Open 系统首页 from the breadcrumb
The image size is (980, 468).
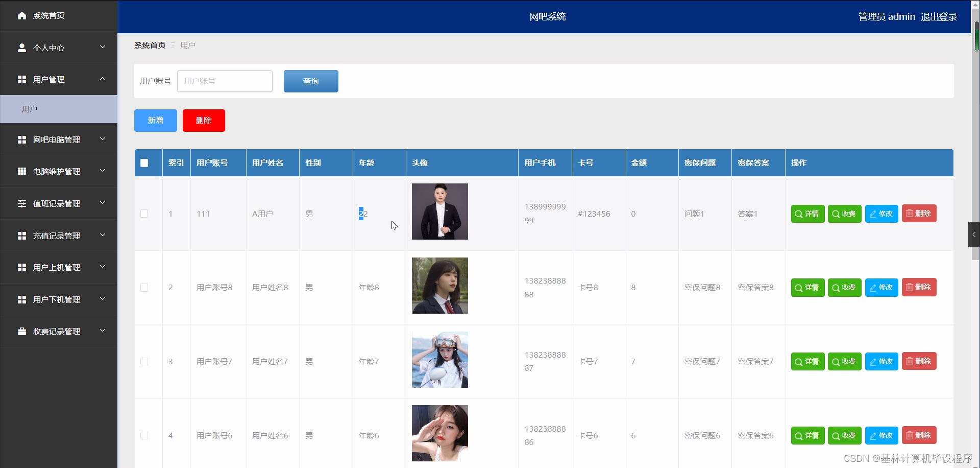[150, 45]
